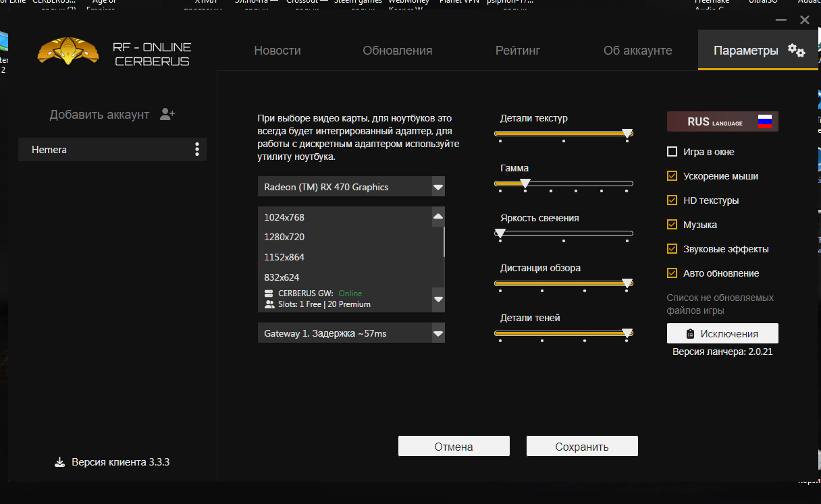
Task: Switch to the Обновления tab
Action: pos(398,51)
